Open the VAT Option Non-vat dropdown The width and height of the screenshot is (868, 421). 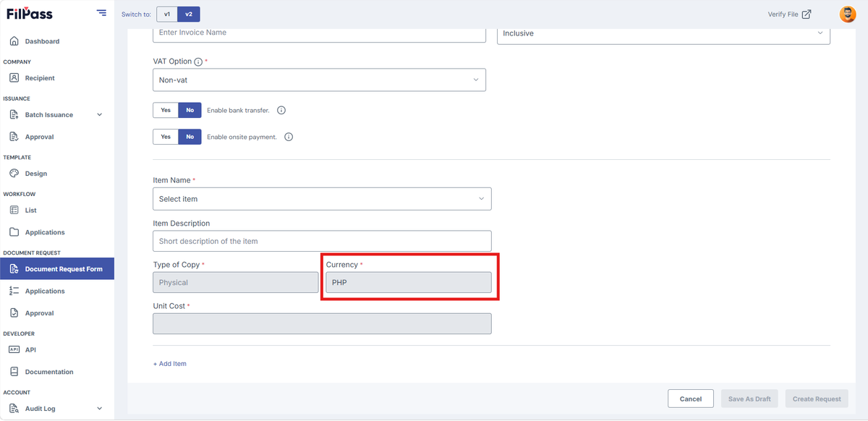coord(319,80)
